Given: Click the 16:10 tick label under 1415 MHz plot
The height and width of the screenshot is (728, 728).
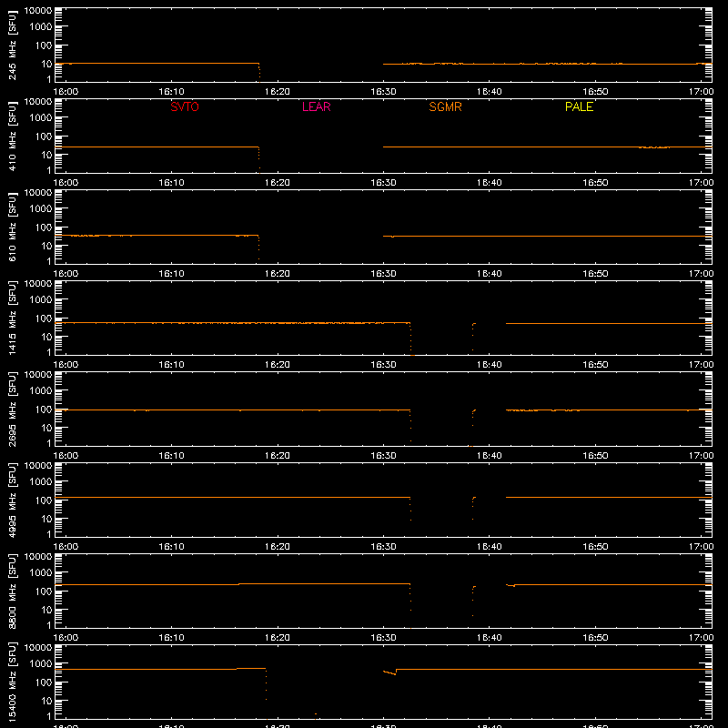Looking at the screenshot, I should click(171, 365).
